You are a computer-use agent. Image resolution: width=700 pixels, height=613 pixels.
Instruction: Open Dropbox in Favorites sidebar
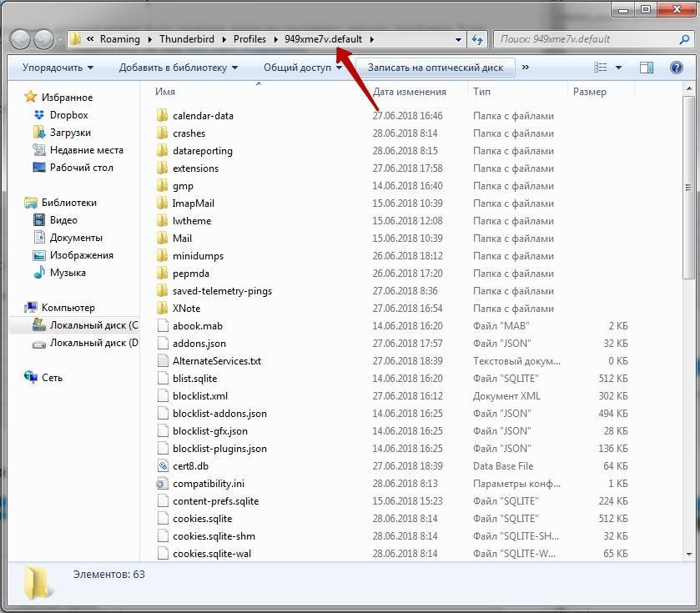68,115
